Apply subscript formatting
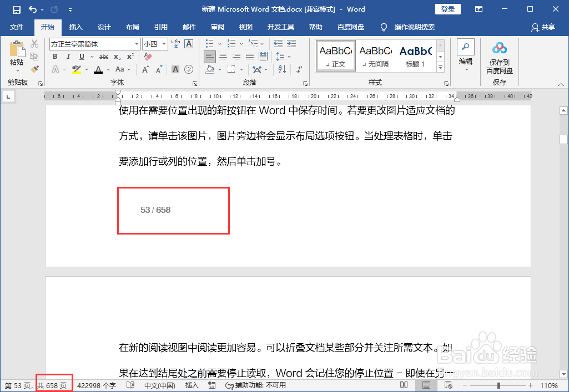The width and height of the screenshot is (569, 392). (117, 57)
